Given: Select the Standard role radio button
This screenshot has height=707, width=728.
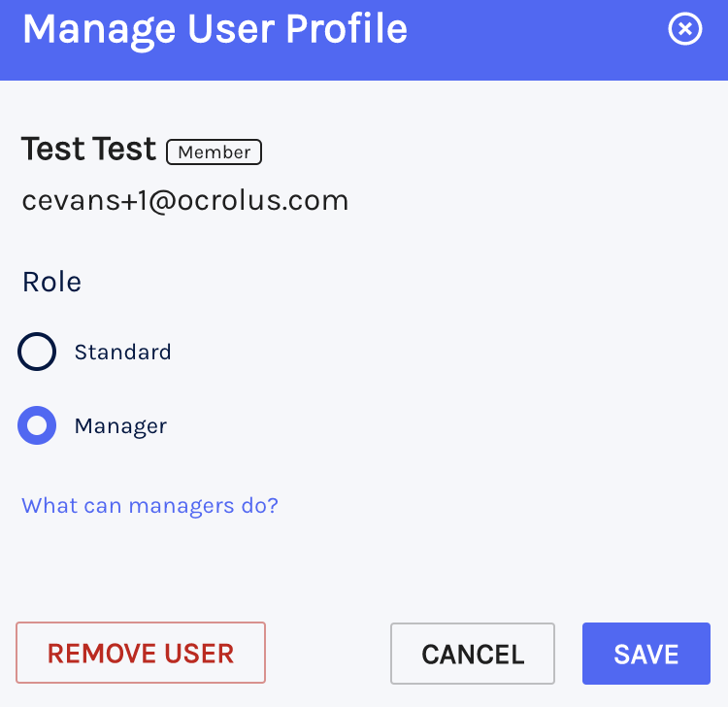Looking at the screenshot, I should pyautogui.click(x=37, y=352).
